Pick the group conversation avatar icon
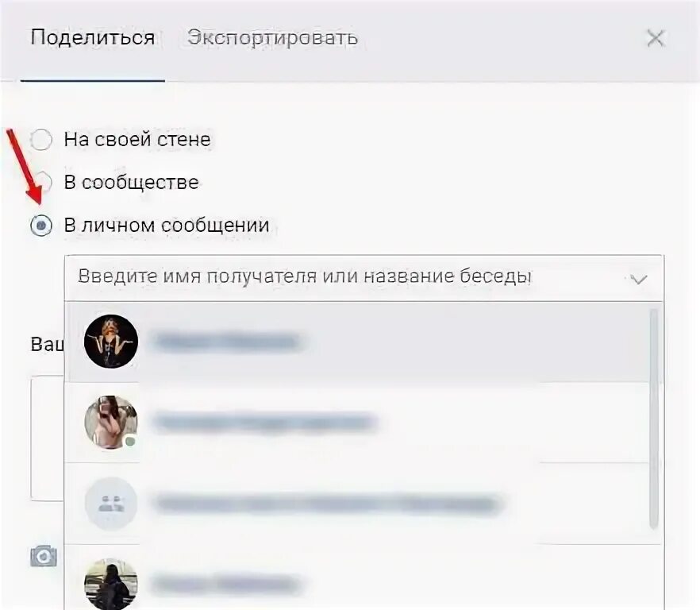 tap(111, 504)
